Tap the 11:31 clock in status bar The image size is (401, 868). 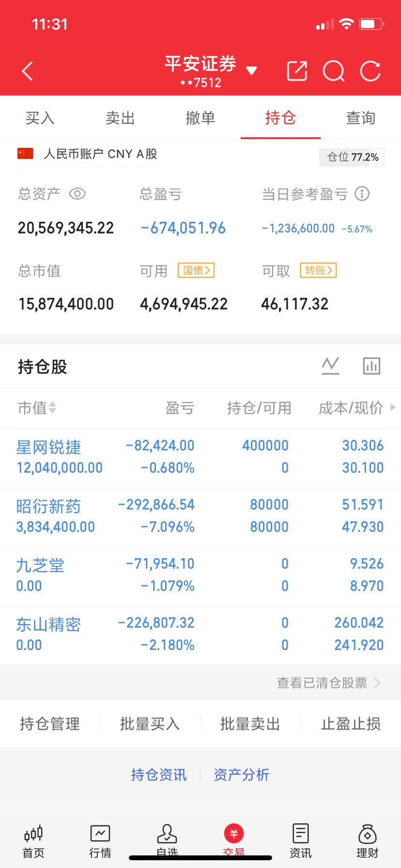pyautogui.click(x=50, y=24)
